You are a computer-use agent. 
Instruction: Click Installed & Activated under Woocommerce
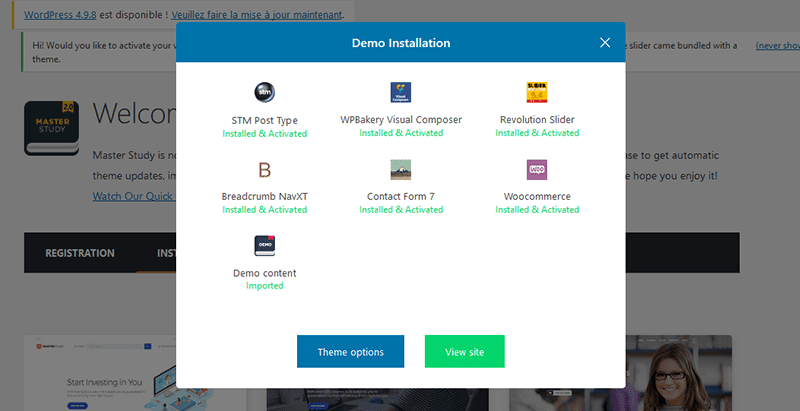[x=537, y=210]
